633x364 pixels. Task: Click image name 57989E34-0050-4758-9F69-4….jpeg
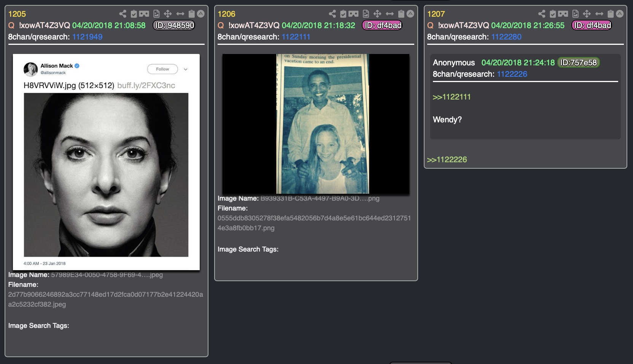click(107, 275)
